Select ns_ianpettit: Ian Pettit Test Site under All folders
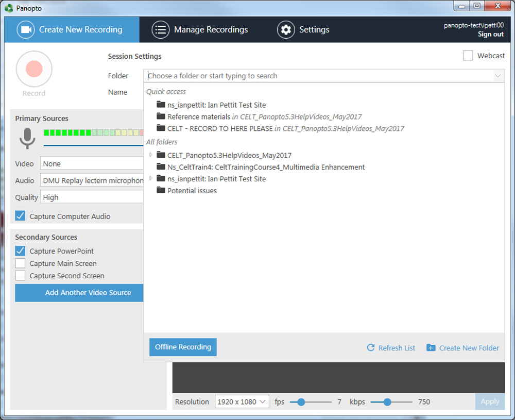Viewport: 515px width, 420px height. coord(216,179)
